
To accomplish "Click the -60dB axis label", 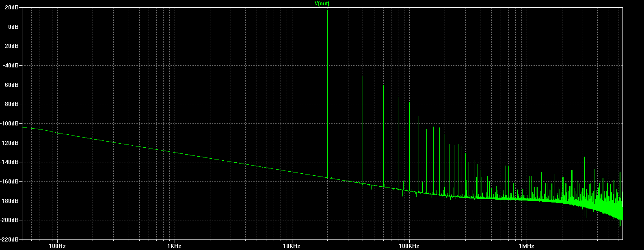I will pos(12,85).
